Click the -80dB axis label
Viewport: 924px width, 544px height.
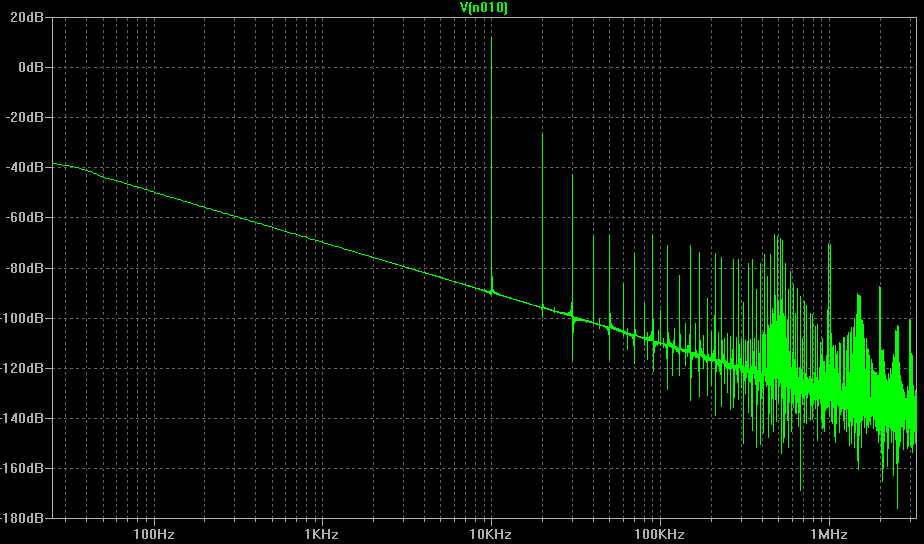click(x=24, y=268)
